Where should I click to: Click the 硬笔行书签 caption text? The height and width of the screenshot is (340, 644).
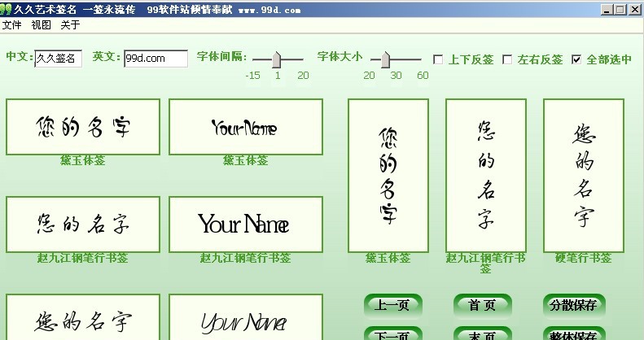tap(584, 258)
